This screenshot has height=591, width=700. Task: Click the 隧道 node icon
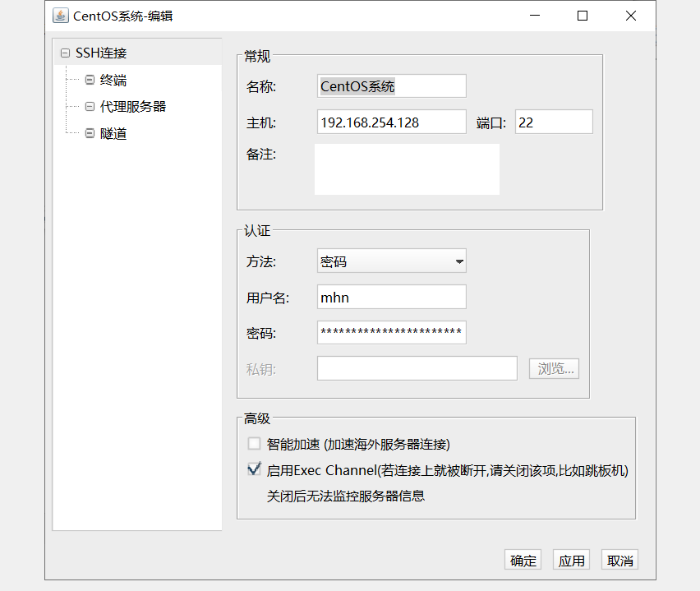pos(90,133)
